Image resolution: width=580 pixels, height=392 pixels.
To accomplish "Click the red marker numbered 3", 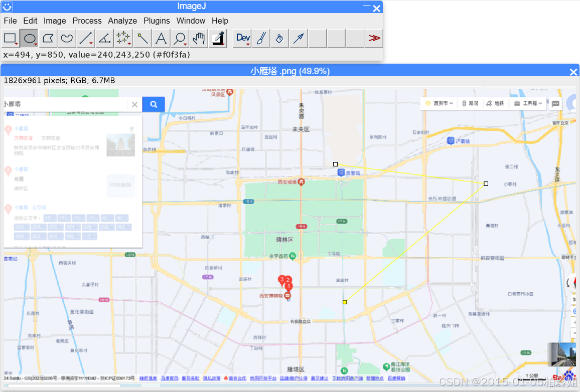I will [282, 280].
